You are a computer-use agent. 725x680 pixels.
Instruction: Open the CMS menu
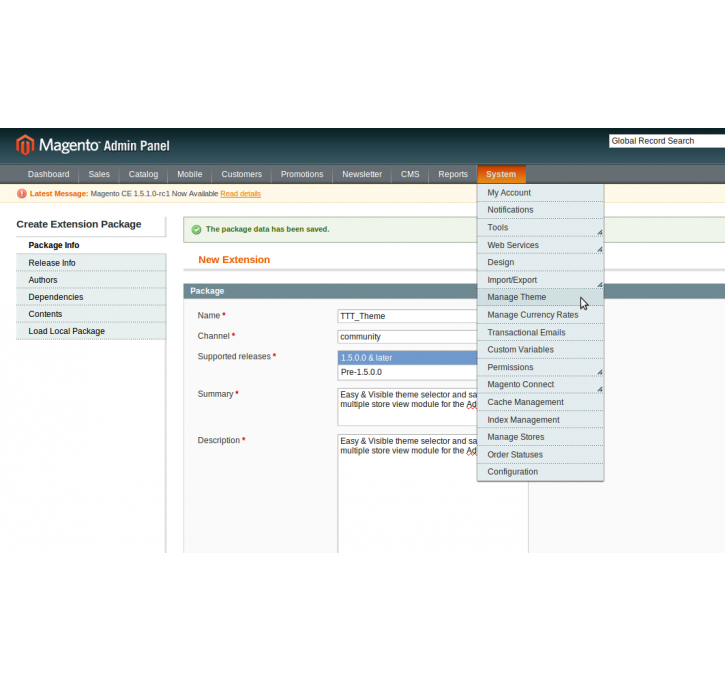coord(410,174)
